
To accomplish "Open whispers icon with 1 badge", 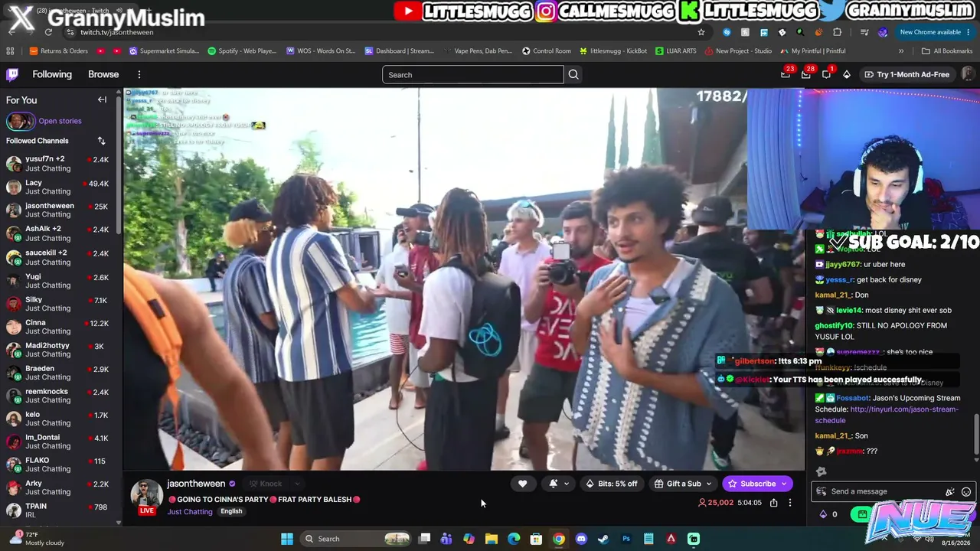I will 826,74.
